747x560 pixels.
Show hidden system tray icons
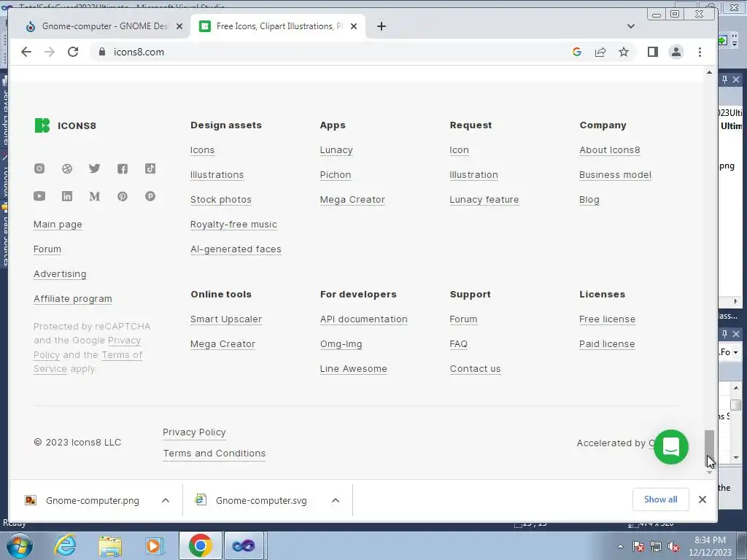tap(620, 546)
